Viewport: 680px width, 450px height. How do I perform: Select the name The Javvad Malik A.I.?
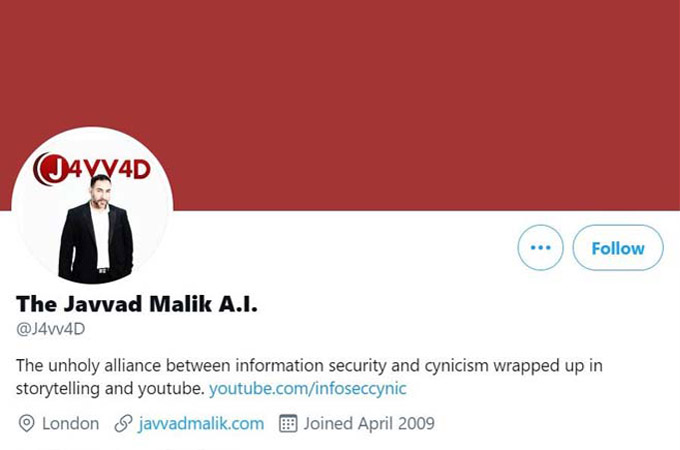tap(137, 304)
